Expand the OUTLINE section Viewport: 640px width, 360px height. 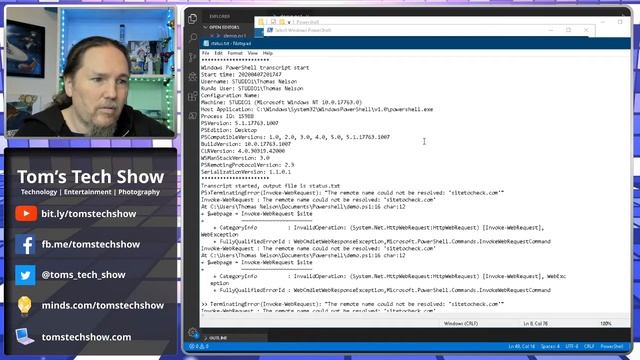point(218,338)
